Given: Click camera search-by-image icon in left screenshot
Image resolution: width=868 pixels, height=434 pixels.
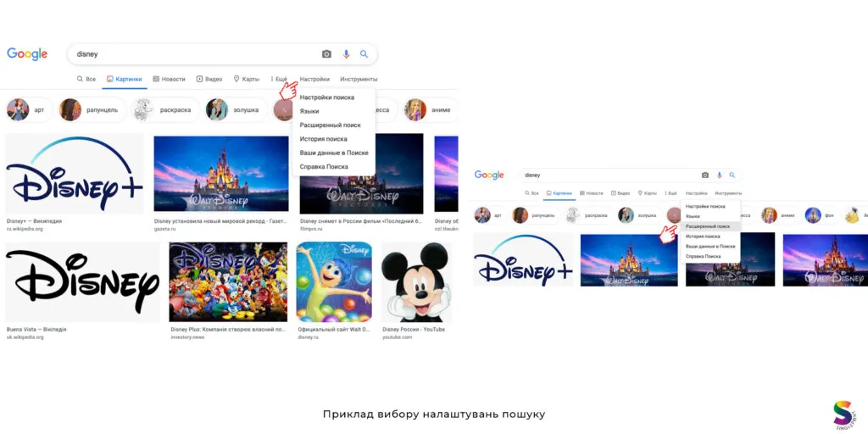Looking at the screenshot, I should 326,54.
